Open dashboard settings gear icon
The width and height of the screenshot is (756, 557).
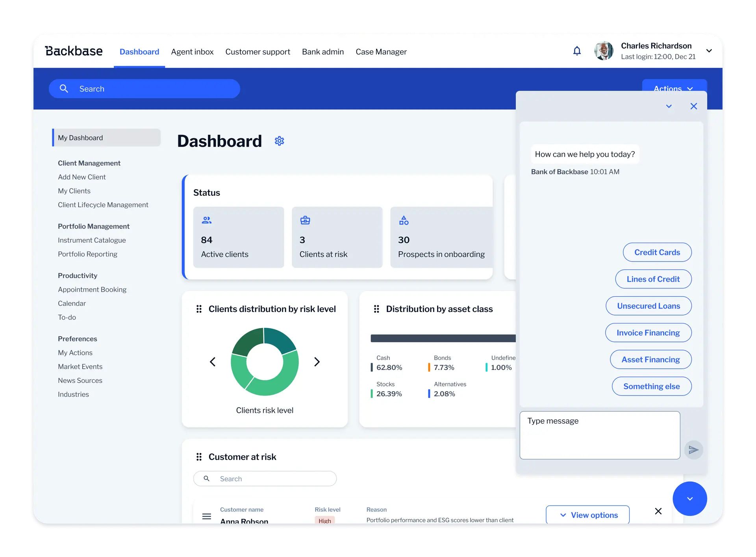click(x=279, y=141)
